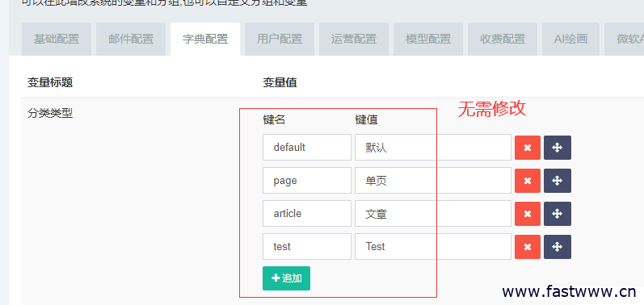
Task: Focus the default key name field
Action: pos(307,147)
